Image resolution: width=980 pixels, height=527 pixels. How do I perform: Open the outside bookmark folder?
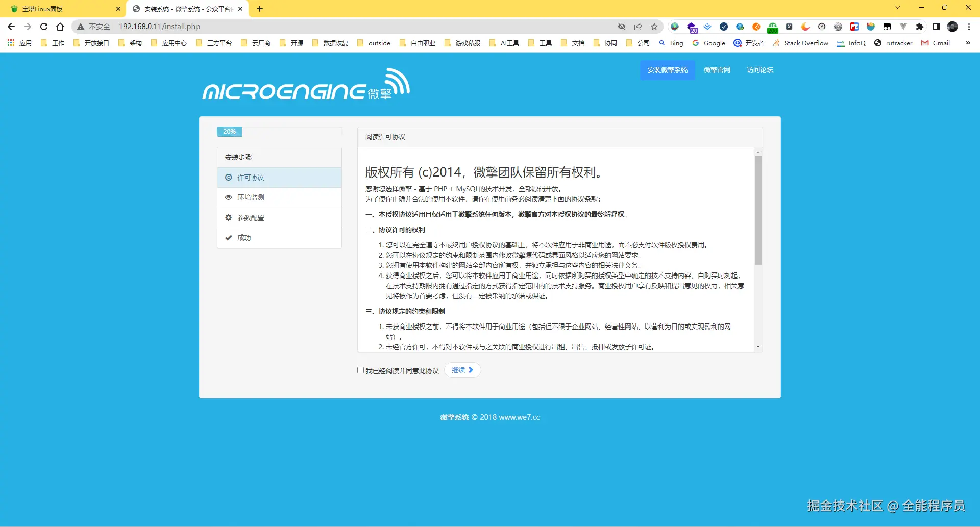(374, 43)
